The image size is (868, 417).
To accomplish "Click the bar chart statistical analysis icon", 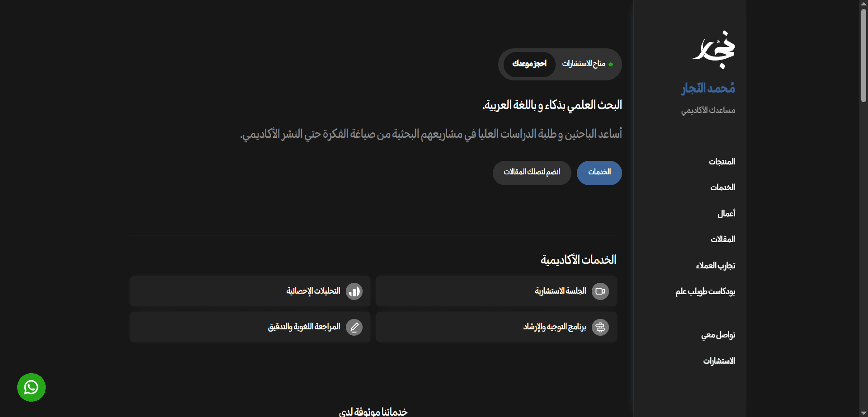I will 354,291.
